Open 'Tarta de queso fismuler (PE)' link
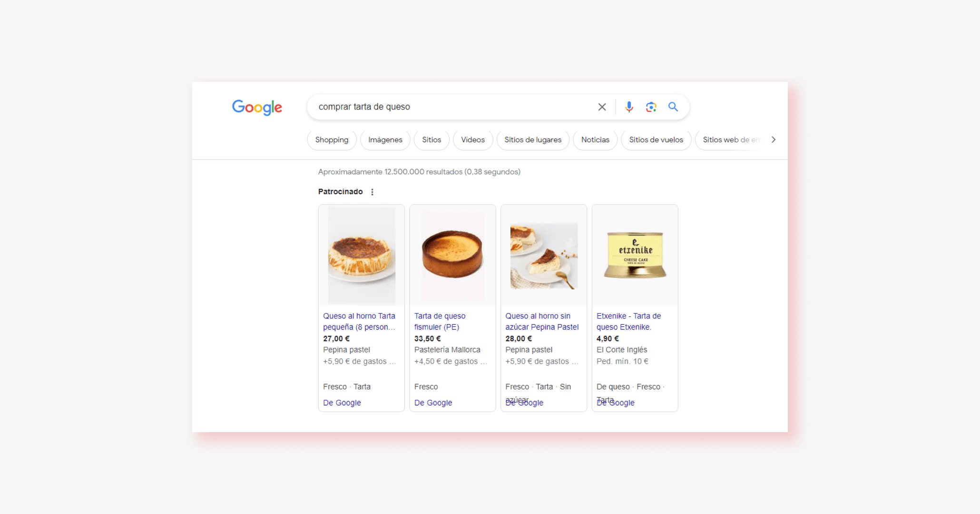Image resolution: width=980 pixels, height=514 pixels. click(x=440, y=321)
